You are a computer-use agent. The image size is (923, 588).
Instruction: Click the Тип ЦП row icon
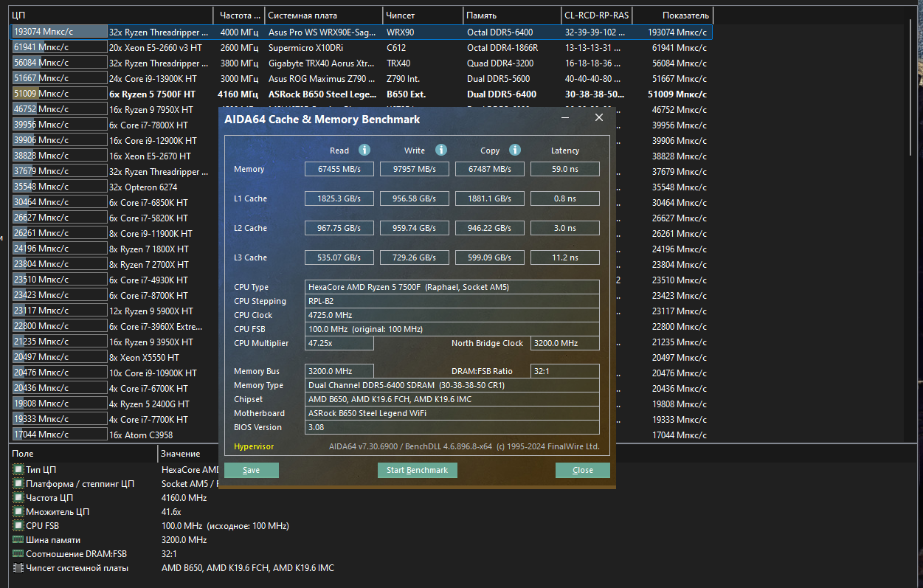click(x=18, y=470)
